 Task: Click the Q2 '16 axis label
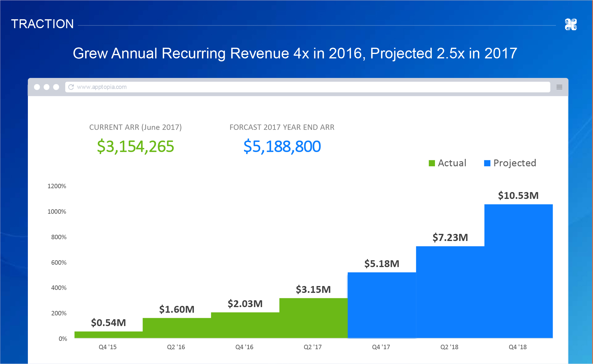pyautogui.click(x=176, y=347)
